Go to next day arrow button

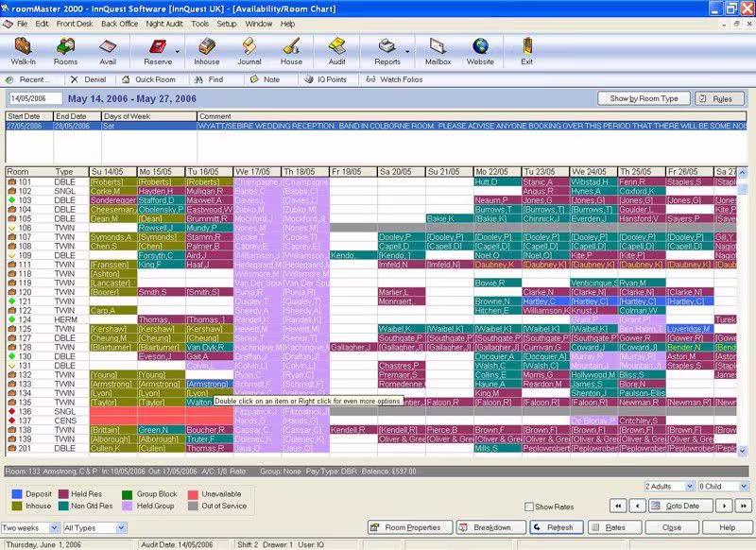point(724,506)
